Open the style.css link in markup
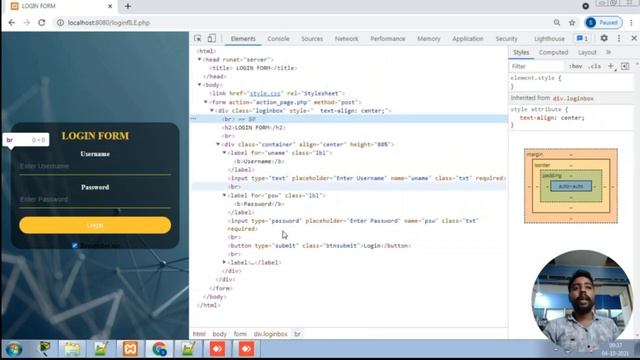This screenshot has height=360, width=640. (265, 93)
